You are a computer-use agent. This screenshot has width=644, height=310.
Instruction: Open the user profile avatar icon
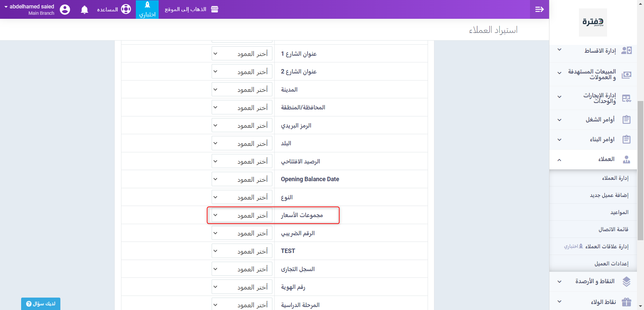(65, 9)
